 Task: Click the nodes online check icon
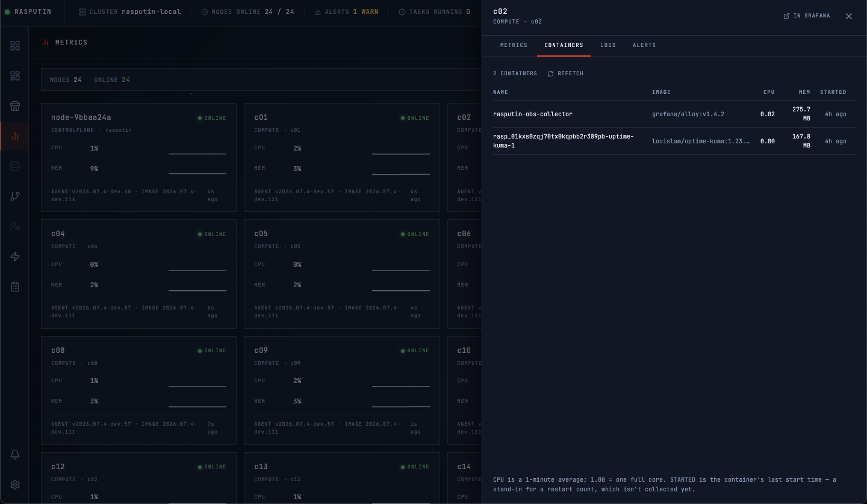click(205, 11)
